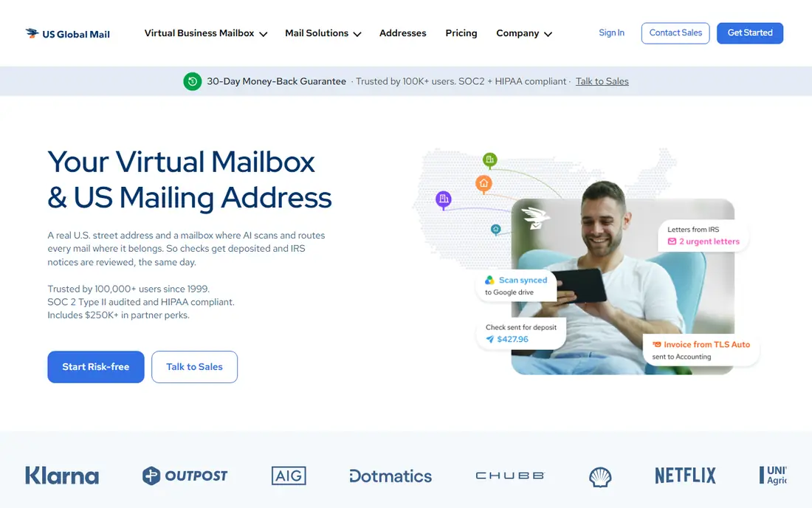Click the 'to Google drive' caption

click(x=509, y=292)
